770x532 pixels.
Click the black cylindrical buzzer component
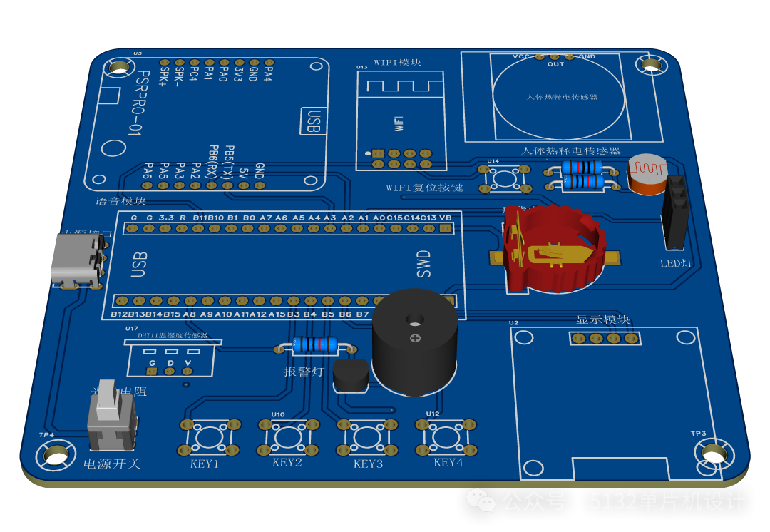pos(415,342)
